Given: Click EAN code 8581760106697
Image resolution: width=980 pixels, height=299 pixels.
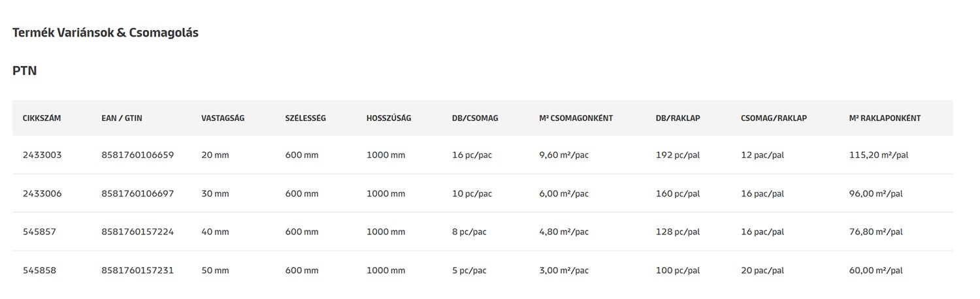Looking at the screenshot, I should (x=138, y=194).
